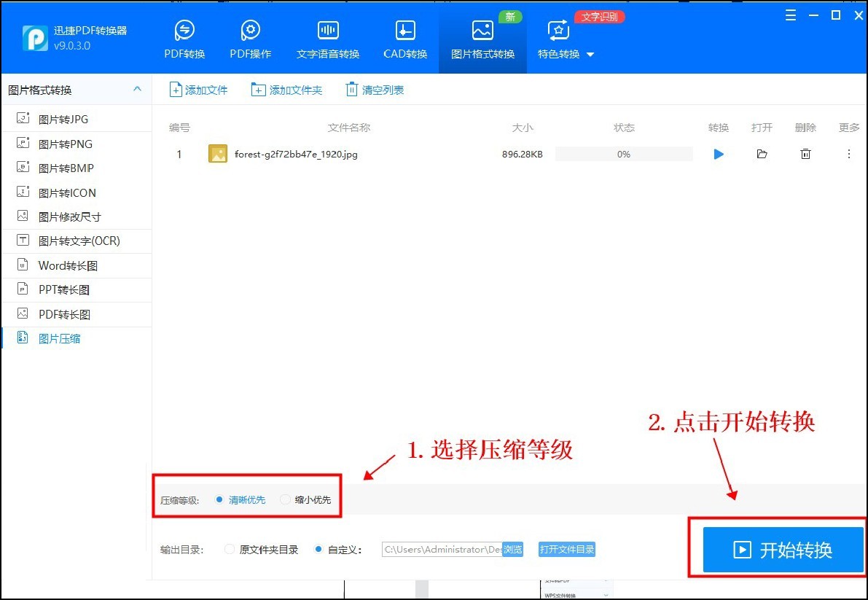868x600 pixels.
Task: Click 打开文件目录 button
Action: tap(566, 550)
